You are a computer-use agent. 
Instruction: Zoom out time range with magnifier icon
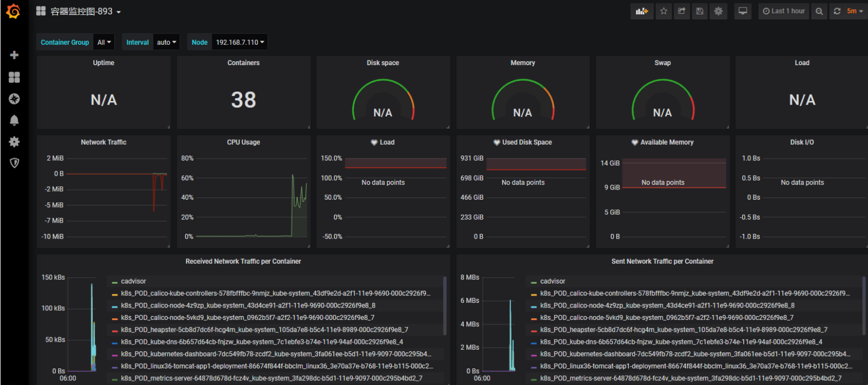819,11
